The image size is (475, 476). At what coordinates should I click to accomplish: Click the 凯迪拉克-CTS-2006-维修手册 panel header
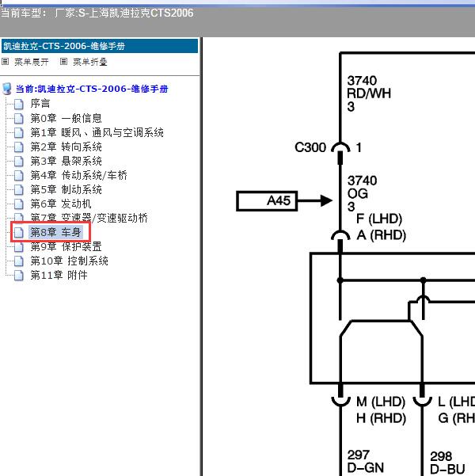point(100,46)
